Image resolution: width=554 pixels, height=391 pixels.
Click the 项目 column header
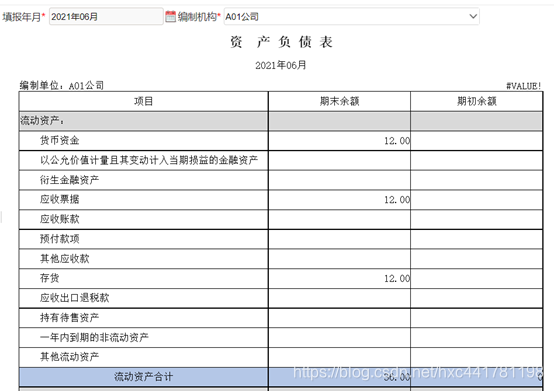coord(143,101)
